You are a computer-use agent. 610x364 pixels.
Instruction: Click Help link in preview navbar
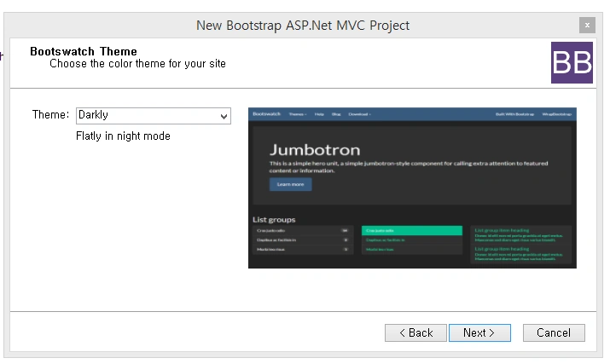coord(319,114)
